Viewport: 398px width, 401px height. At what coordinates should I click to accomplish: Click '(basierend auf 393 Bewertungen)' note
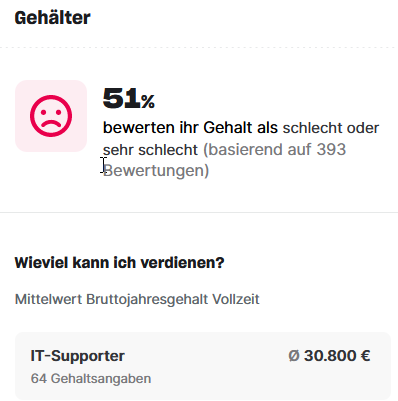224,160
